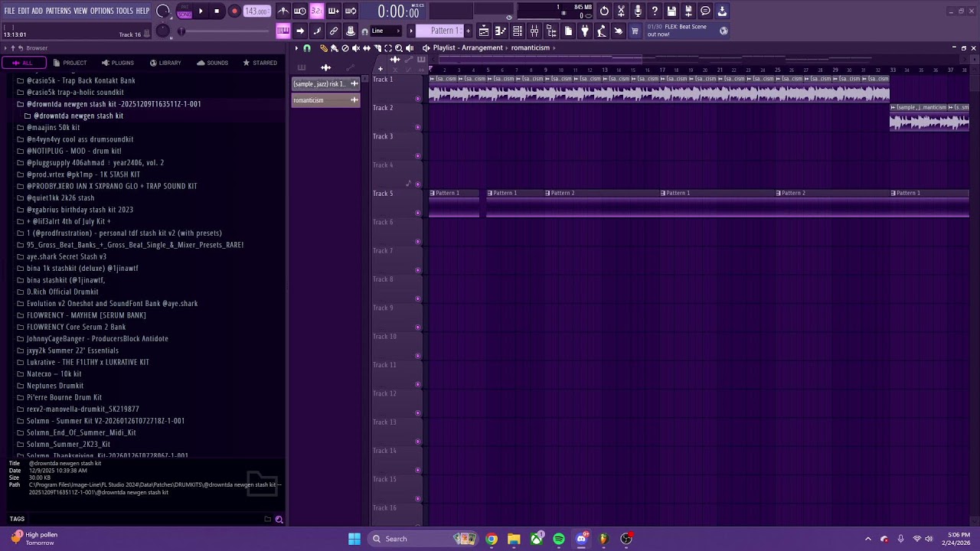Show the playlist view button
Viewport: 980px width, 551px height.
tap(484, 31)
